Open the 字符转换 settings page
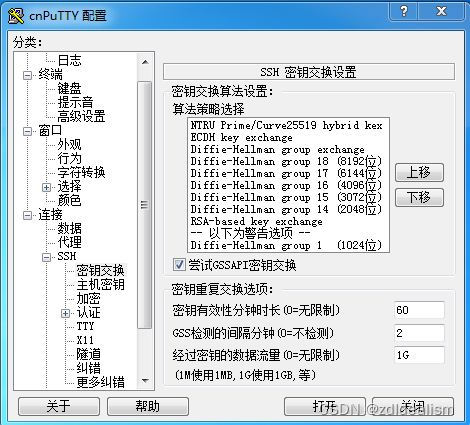This screenshot has height=425, width=470. [x=81, y=173]
